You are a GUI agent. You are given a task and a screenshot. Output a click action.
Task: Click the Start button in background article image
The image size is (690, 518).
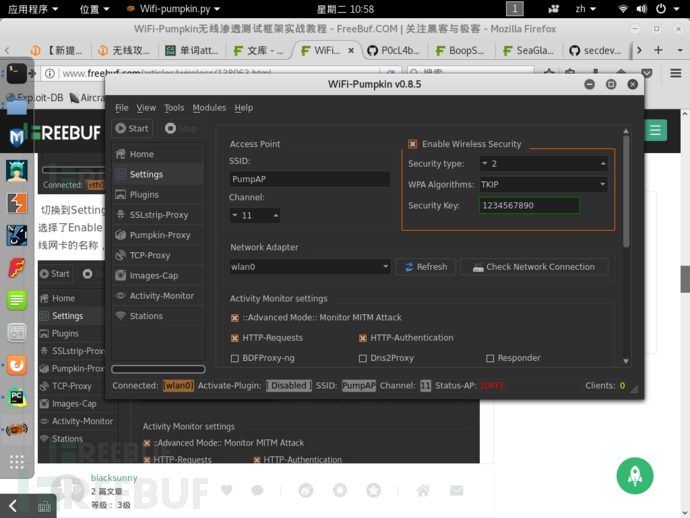(x=55, y=274)
